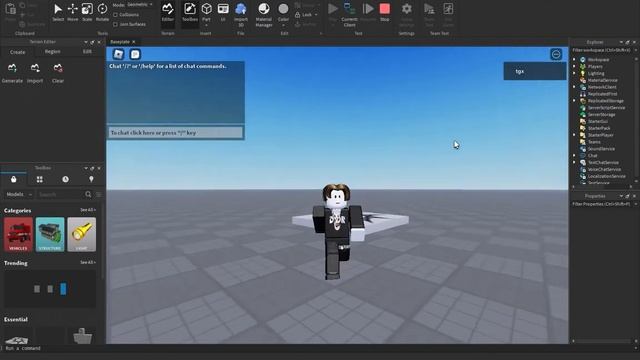Open the Part dropdown arrow

[x=207, y=25]
